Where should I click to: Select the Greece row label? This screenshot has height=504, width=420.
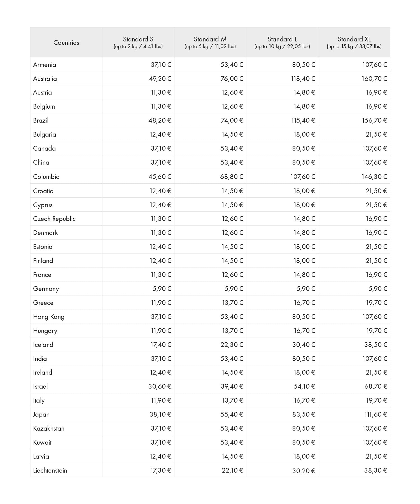pos(43,303)
